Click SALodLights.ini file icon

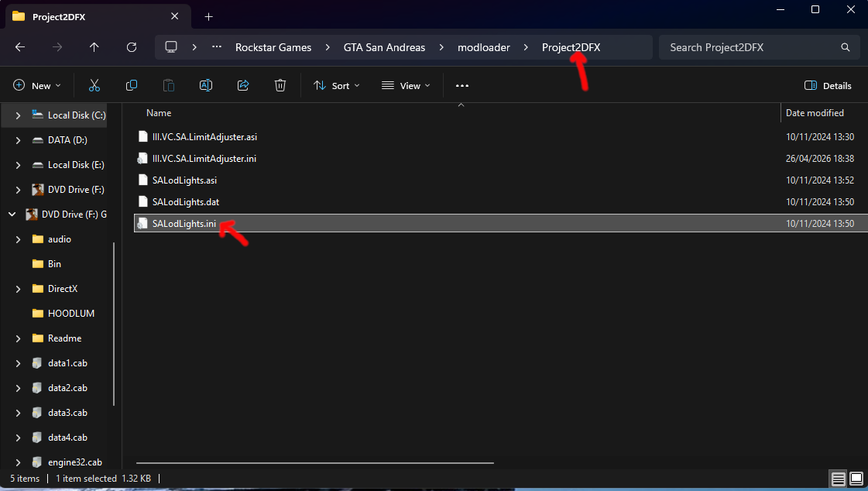[142, 223]
